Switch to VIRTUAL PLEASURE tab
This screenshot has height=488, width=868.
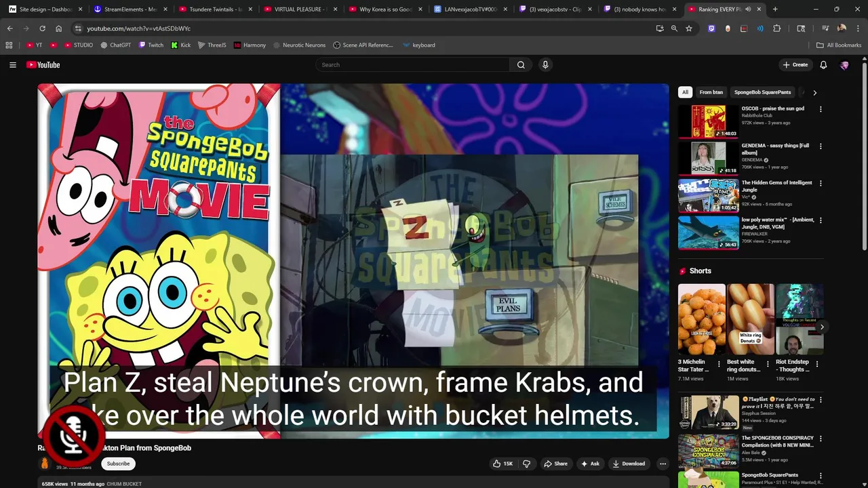click(x=298, y=9)
